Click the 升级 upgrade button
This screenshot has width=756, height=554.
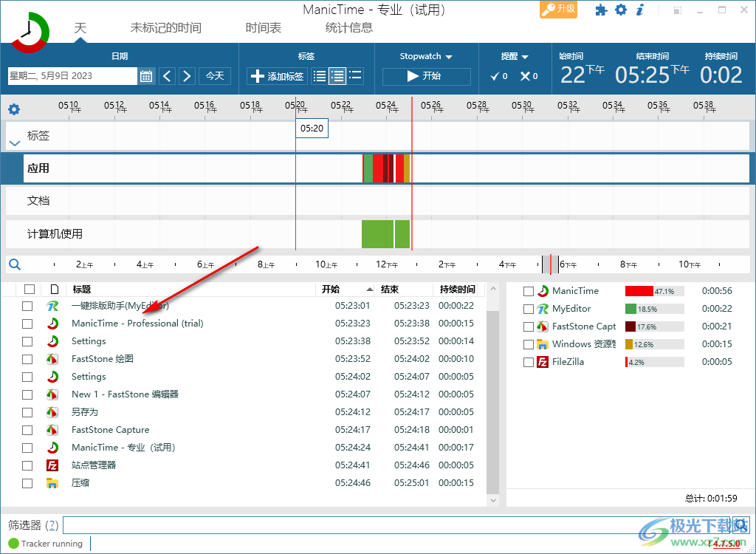pos(558,9)
